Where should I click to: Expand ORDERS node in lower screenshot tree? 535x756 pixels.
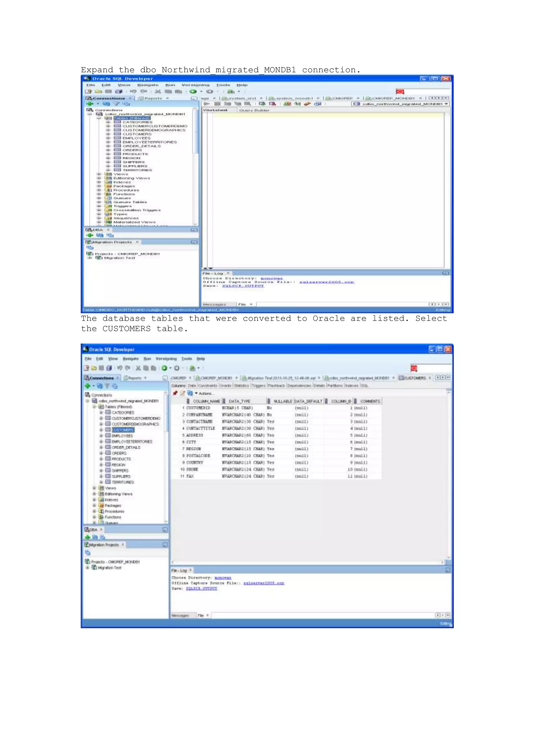101,453
